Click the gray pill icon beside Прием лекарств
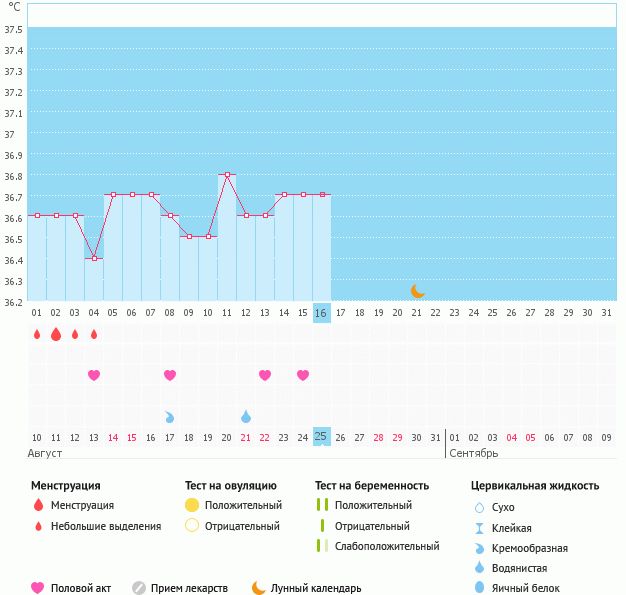626x595 pixels. (139, 588)
